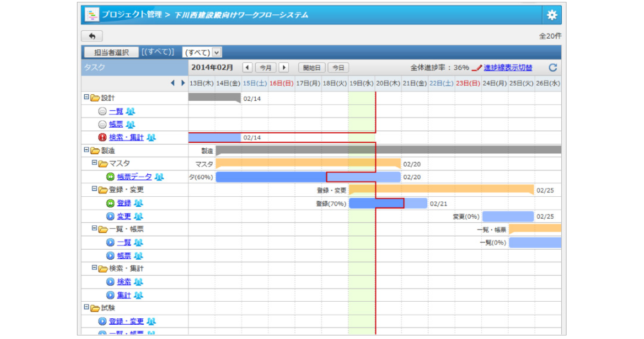
Task: Click the 試験 folder icon
Action: tap(95, 308)
